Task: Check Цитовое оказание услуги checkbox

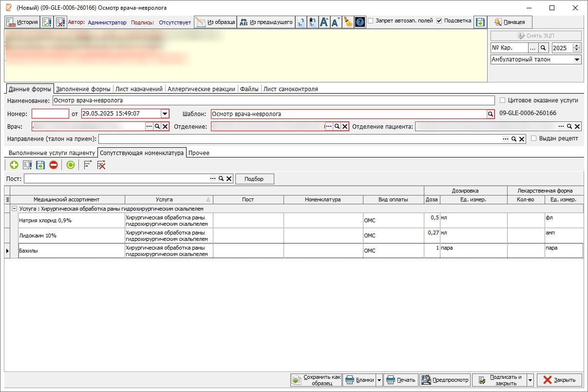Action: [503, 100]
